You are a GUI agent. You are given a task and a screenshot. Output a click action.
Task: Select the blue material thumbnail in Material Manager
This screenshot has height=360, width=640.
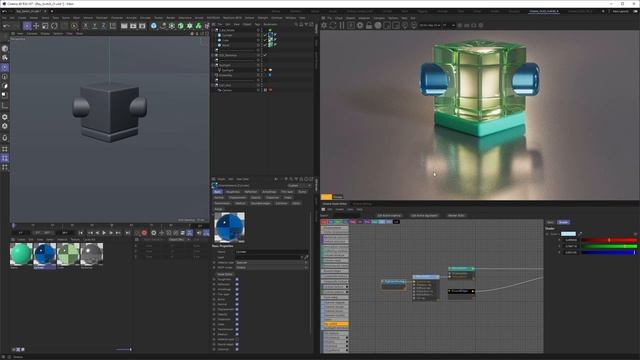coord(44,254)
